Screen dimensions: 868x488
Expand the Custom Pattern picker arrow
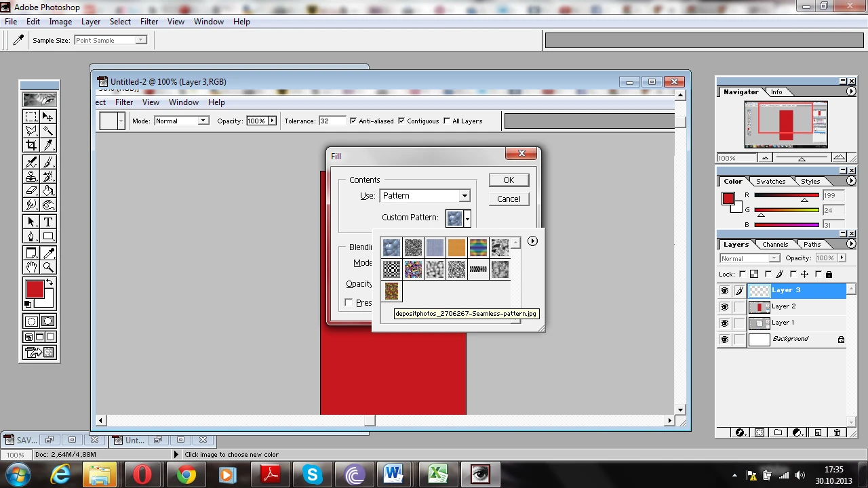click(x=467, y=218)
